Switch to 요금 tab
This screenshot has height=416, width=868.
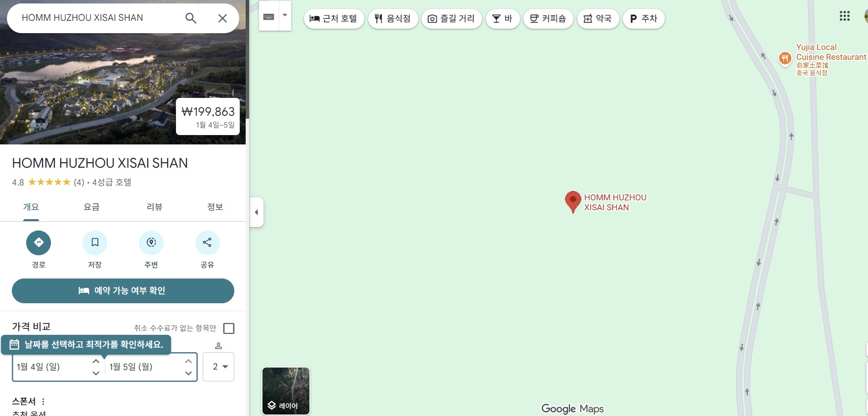click(92, 207)
